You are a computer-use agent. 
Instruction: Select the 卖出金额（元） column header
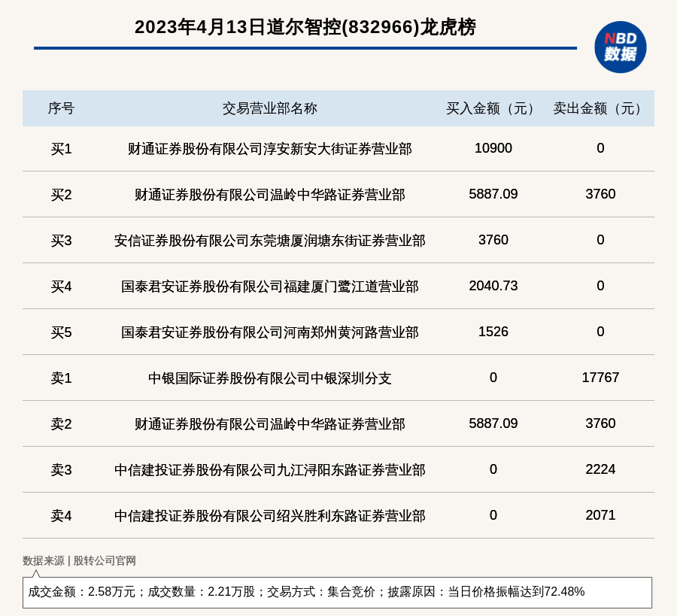coord(600,108)
